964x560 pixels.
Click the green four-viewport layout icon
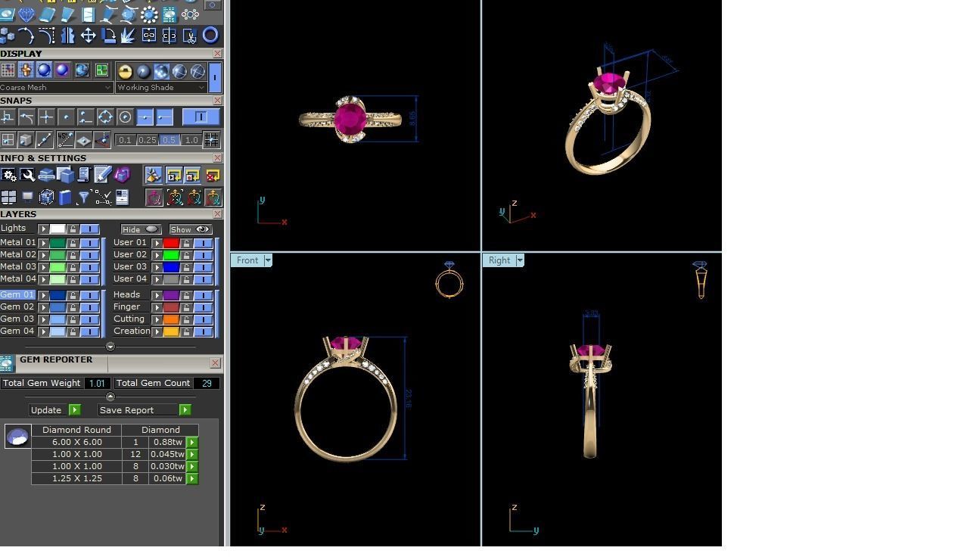pyautogui.click(x=101, y=70)
